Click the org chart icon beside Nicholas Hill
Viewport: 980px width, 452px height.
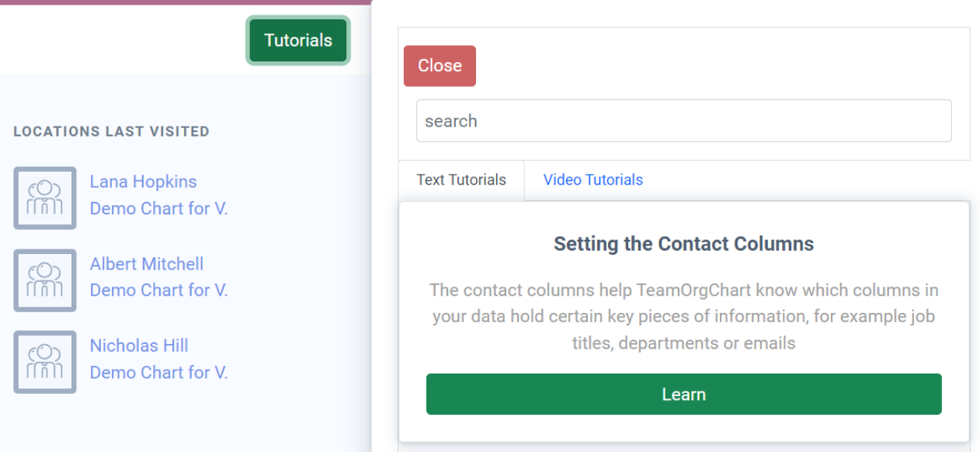(x=45, y=362)
